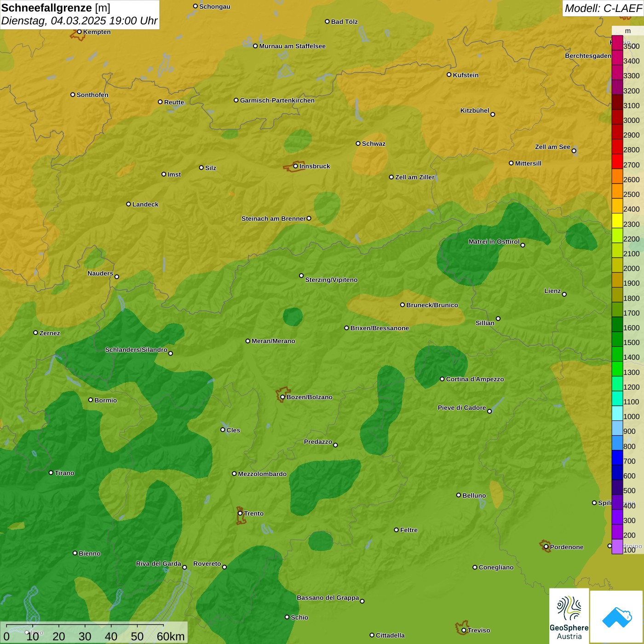The width and height of the screenshot is (644, 644).
Task: Click the blue cloud house logo
Action: 617,616
